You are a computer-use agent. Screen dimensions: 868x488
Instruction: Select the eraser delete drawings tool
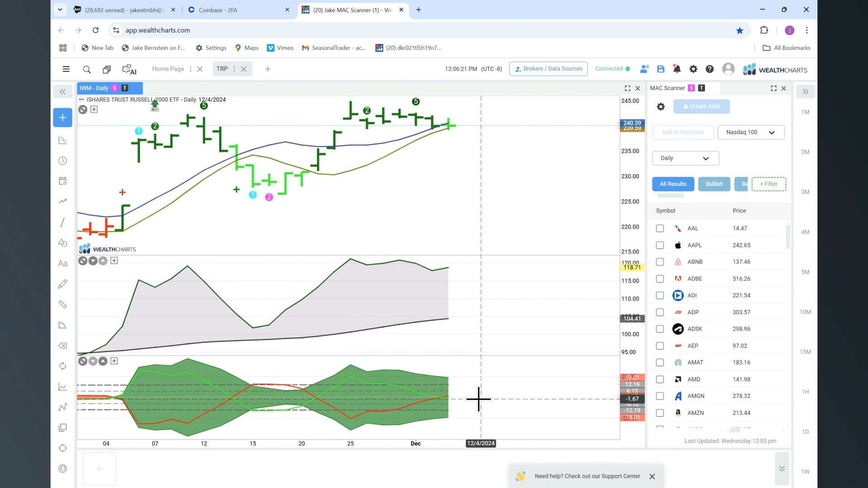[62, 346]
